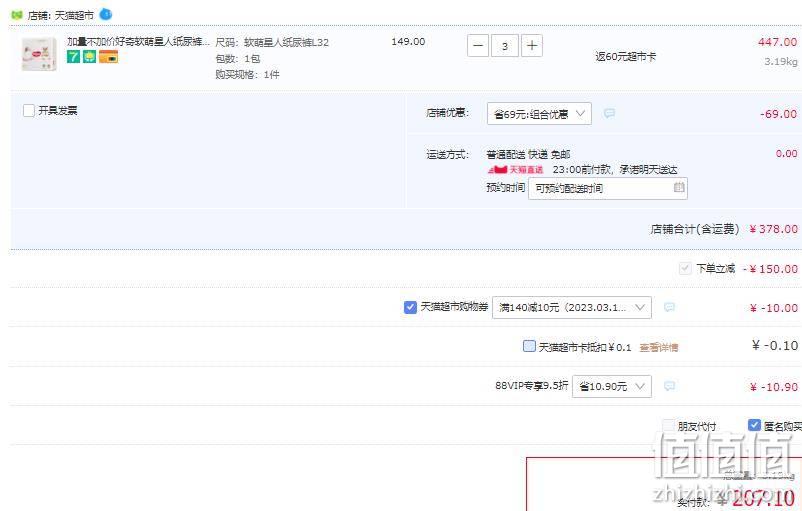Viewport: 802px width, 511px height.
Task: Decrease quantity with the minus button
Action: [x=478, y=46]
